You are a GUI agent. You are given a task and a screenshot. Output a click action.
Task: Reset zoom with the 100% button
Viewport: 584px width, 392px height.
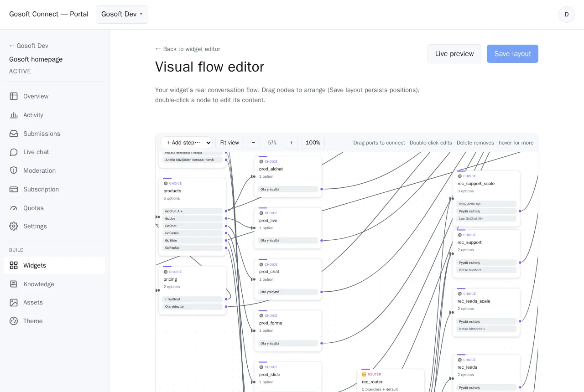[x=313, y=143]
